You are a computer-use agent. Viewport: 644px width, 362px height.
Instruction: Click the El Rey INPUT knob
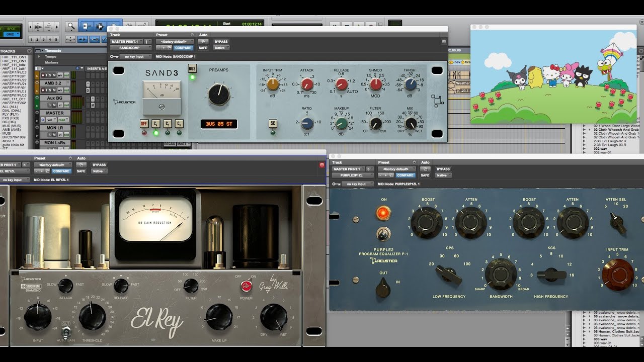click(38, 317)
